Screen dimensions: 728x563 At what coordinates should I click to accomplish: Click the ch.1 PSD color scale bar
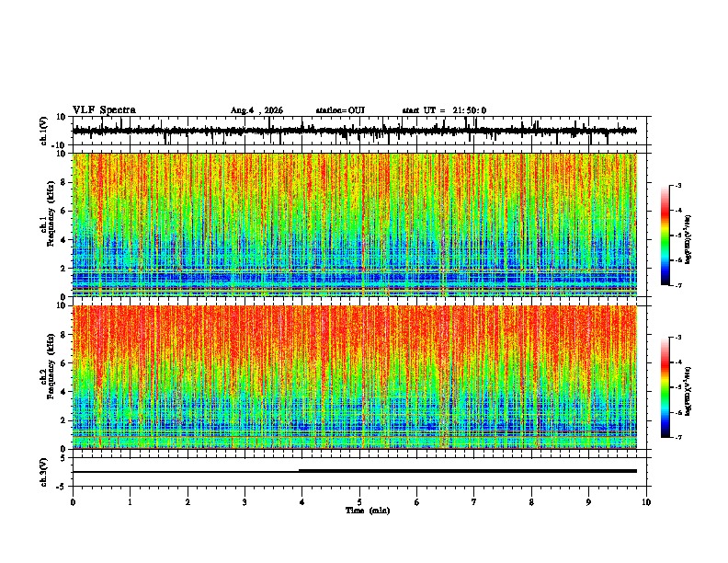tap(665, 236)
